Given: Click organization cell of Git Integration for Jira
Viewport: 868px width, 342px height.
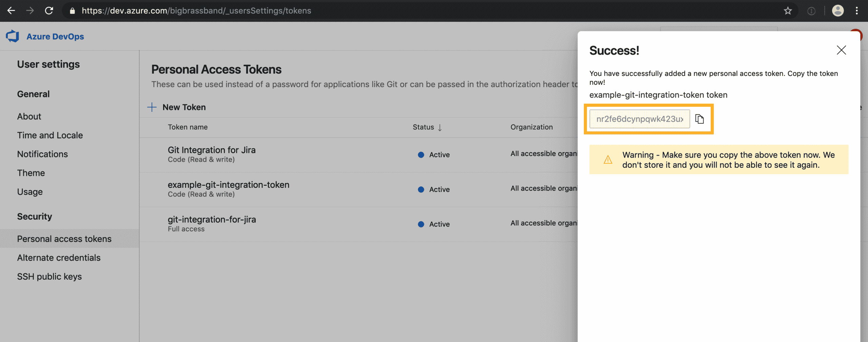Looking at the screenshot, I should coord(544,154).
